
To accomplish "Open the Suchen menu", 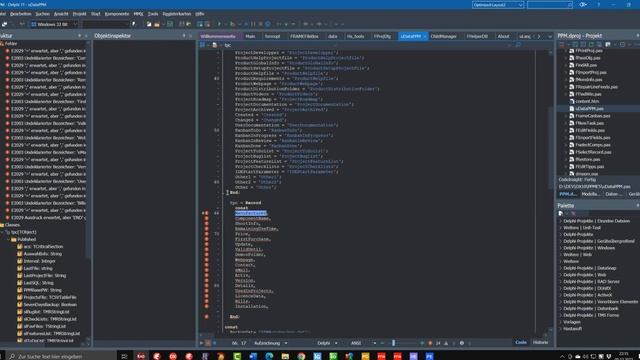I will (42, 14).
